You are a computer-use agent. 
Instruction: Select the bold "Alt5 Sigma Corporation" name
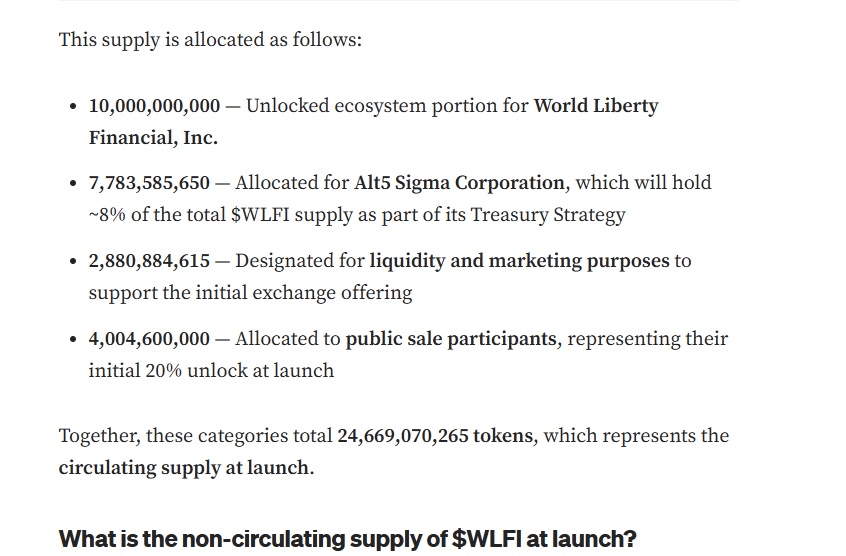click(x=459, y=183)
